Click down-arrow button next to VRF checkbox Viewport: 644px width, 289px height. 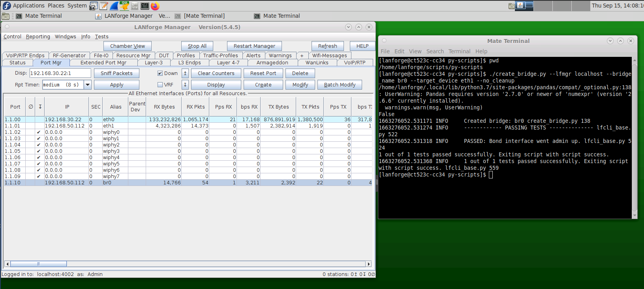click(185, 84)
